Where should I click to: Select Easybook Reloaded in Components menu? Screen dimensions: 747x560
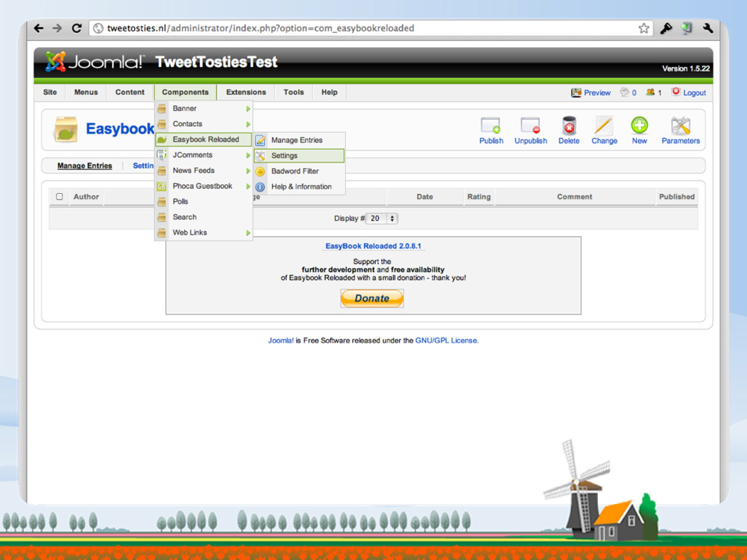[204, 140]
